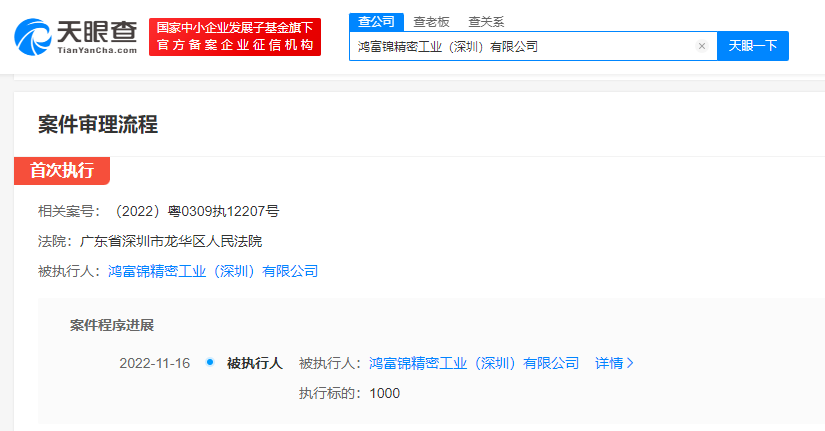Image resolution: width=825 pixels, height=431 pixels.
Task: Select the 查公司 search tab
Action: click(x=376, y=22)
